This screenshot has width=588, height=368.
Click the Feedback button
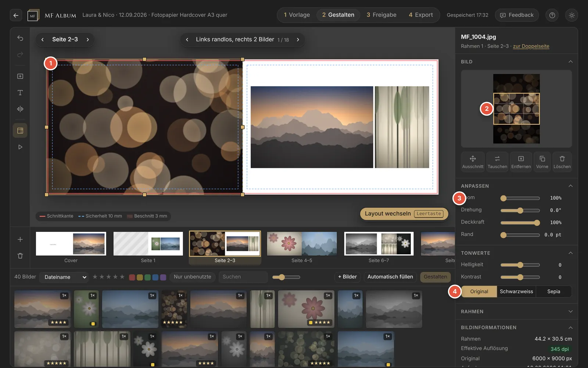pos(517,15)
